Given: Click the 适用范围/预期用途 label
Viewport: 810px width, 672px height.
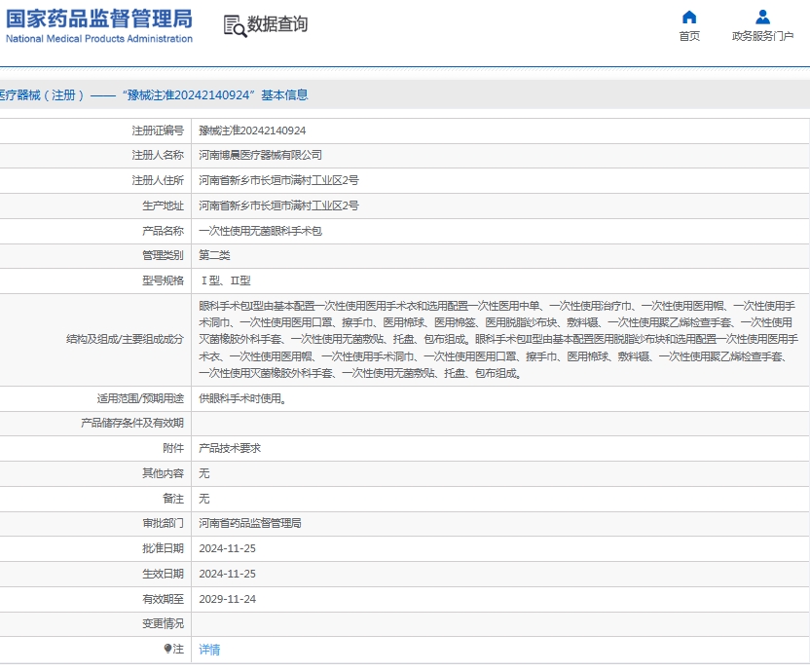Looking at the screenshot, I should 140,398.
